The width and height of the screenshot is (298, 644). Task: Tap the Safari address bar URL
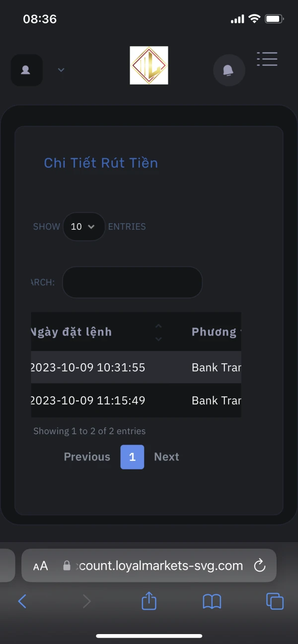[159, 566]
